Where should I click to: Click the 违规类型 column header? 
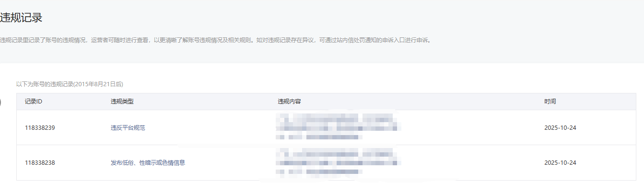coord(122,102)
